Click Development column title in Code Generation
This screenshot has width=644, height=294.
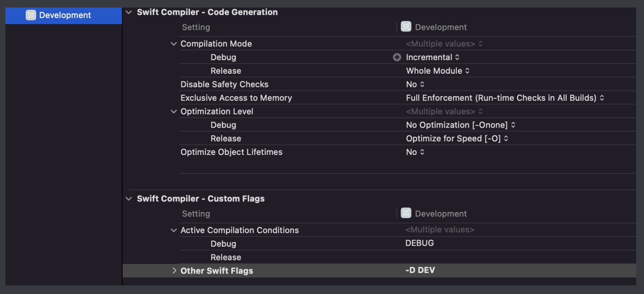point(441,27)
